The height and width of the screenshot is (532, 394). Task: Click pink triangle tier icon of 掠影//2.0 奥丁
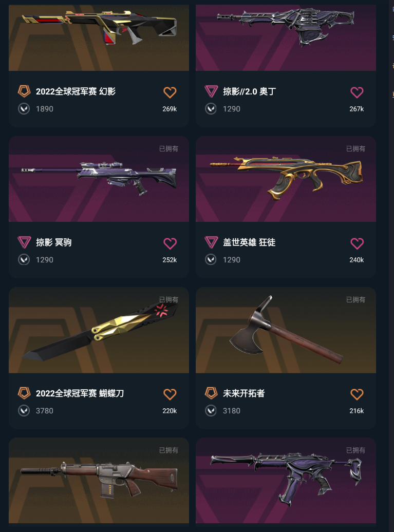(x=211, y=91)
